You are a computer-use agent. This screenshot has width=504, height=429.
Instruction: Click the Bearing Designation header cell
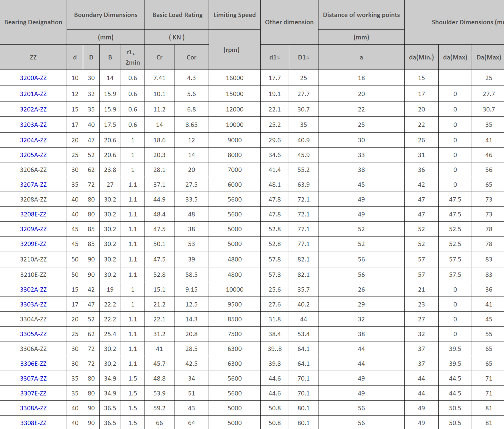click(33, 22)
